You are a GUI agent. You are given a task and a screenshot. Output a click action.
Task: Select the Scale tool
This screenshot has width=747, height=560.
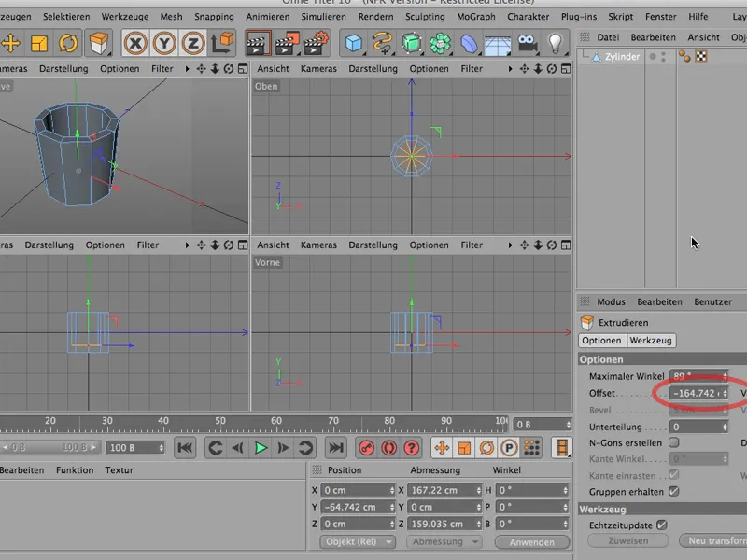pyautogui.click(x=39, y=43)
